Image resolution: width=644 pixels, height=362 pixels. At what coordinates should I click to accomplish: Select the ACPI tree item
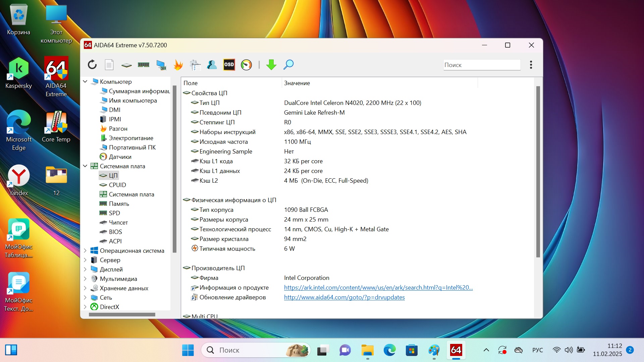pyautogui.click(x=111, y=241)
